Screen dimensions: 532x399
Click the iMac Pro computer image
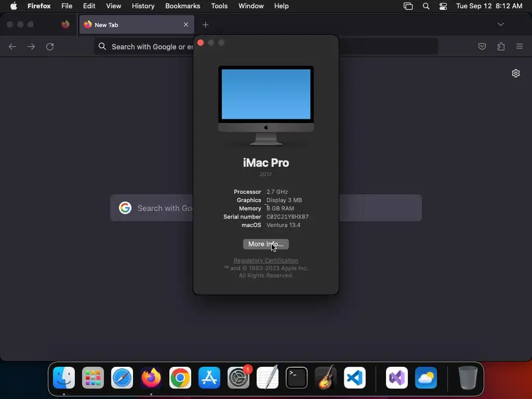coord(265,105)
